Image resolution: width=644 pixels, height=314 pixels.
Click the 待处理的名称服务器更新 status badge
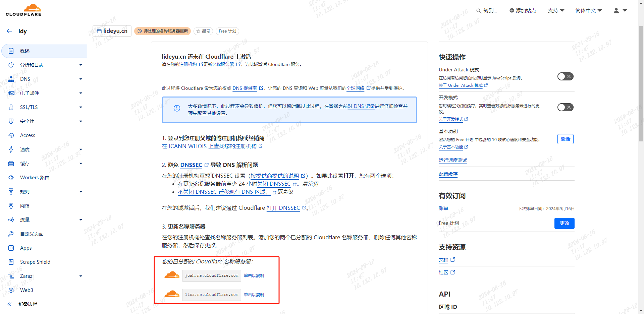163,31
